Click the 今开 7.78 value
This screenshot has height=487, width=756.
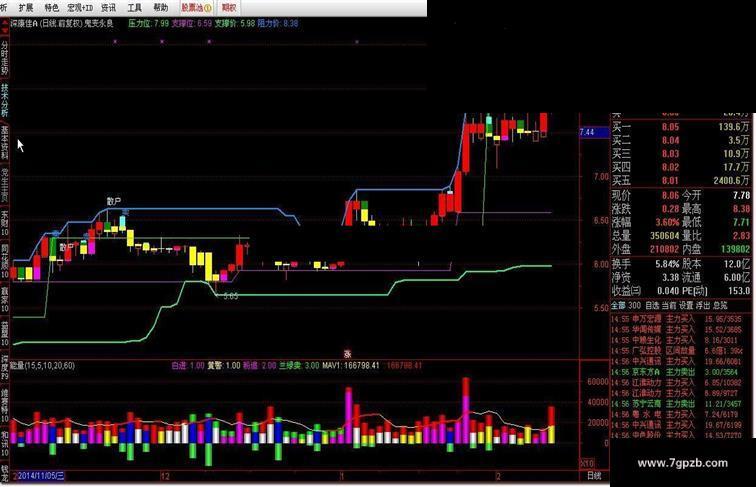point(742,196)
